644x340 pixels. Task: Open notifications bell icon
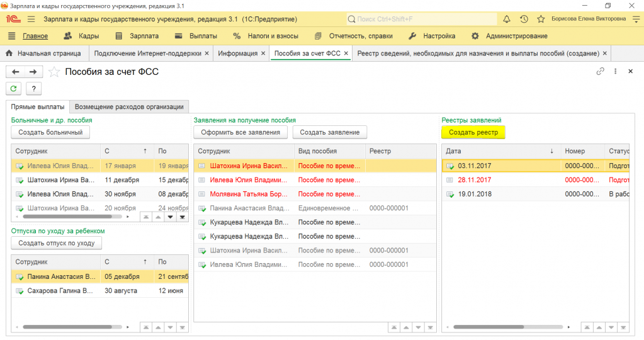507,19
